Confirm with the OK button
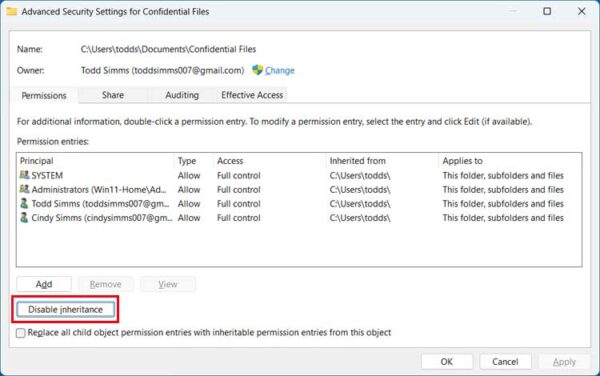600x376 pixels. pyautogui.click(x=447, y=361)
